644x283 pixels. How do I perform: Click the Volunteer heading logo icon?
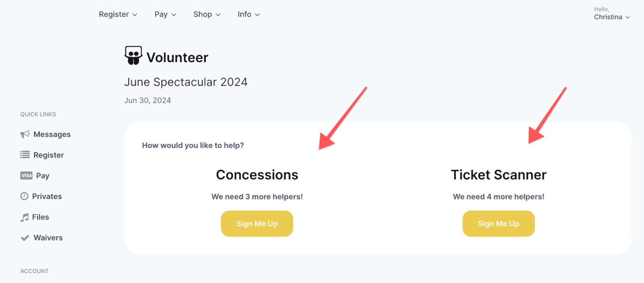tap(133, 56)
